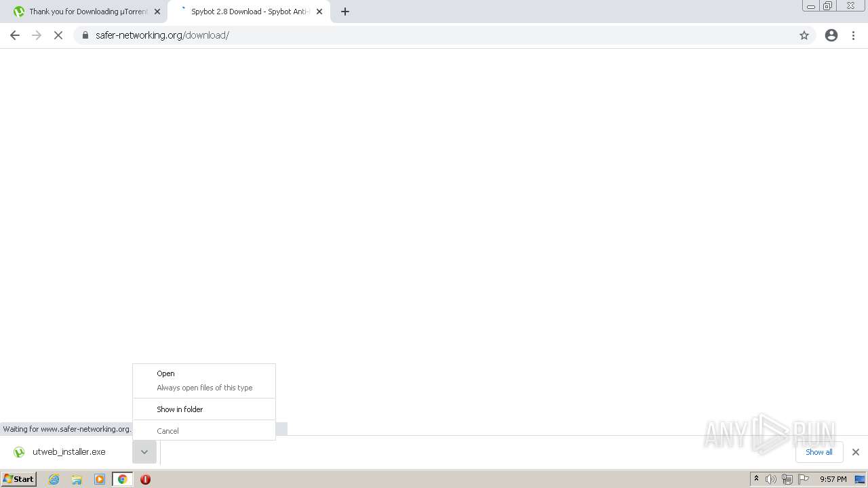This screenshot has width=868, height=488.
Task: Open the Action Center flag icon
Action: 804,479
